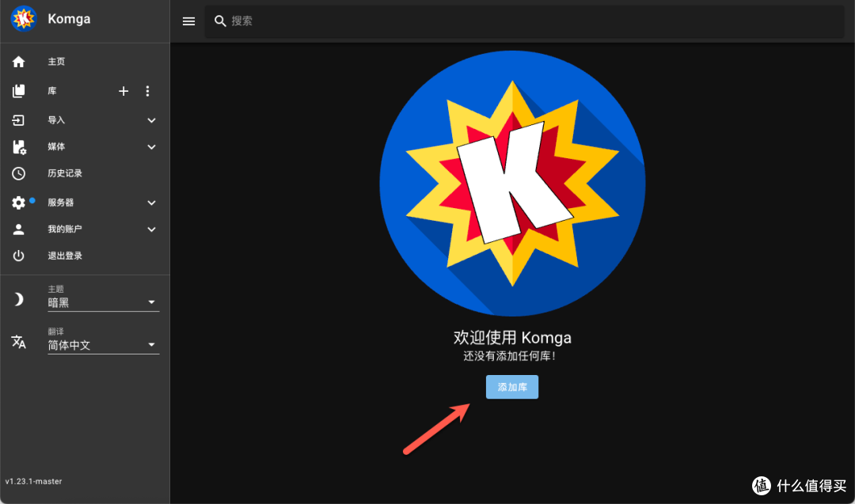Click the 添加库 button
This screenshot has width=855, height=504.
(512, 387)
